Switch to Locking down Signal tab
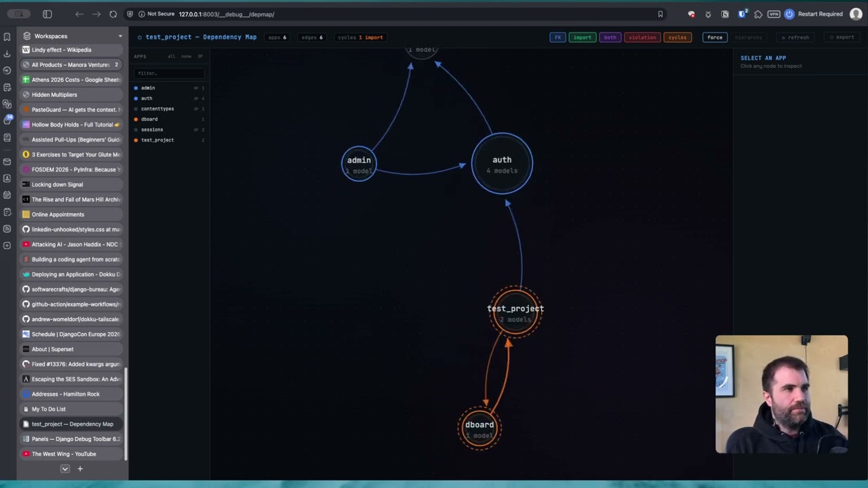 point(72,184)
